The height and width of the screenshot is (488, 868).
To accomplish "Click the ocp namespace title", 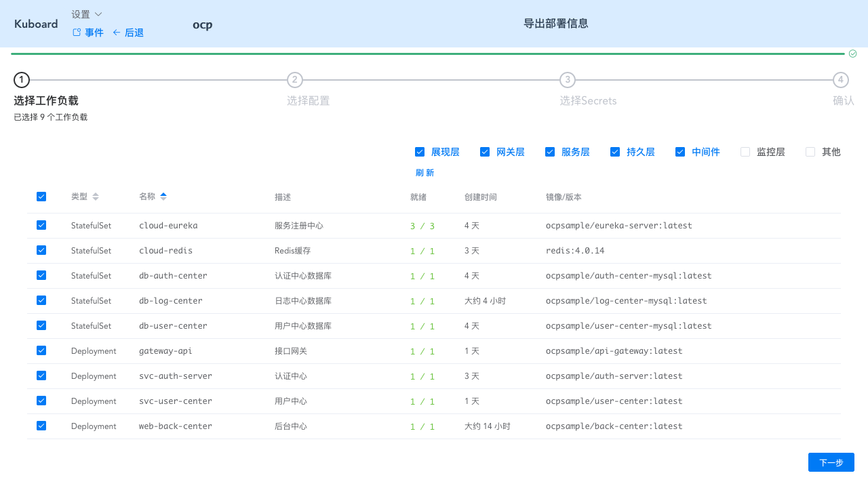I will pyautogui.click(x=203, y=24).
